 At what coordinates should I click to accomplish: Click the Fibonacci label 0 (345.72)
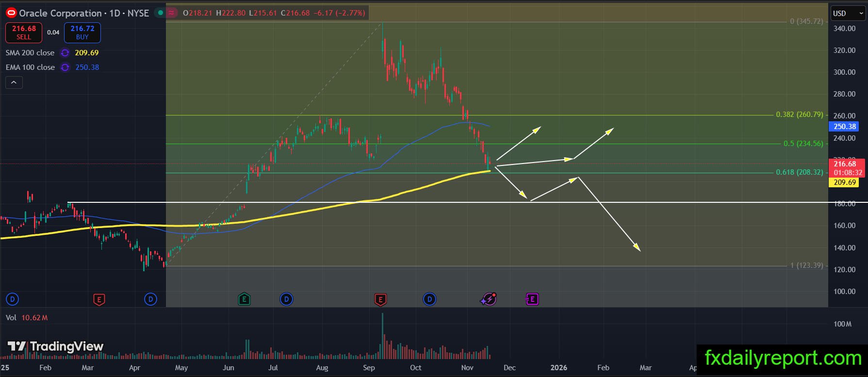point(806,21)
